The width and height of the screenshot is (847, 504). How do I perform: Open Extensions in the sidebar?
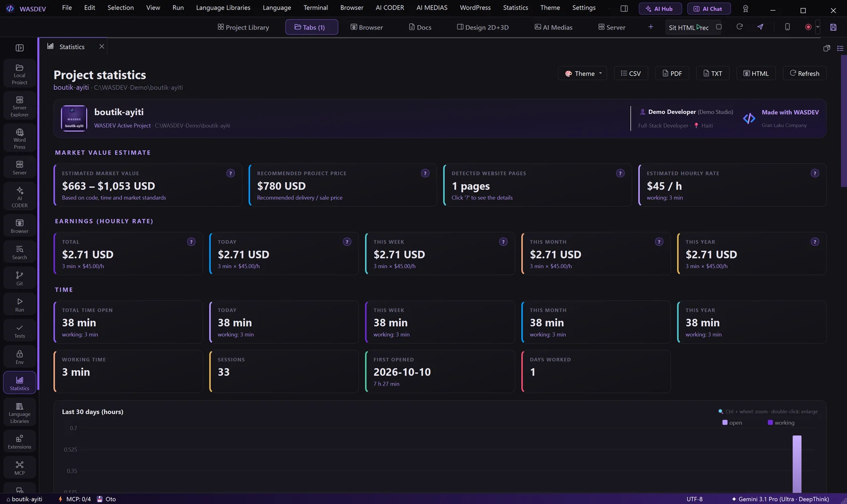(x=20, y=442)
